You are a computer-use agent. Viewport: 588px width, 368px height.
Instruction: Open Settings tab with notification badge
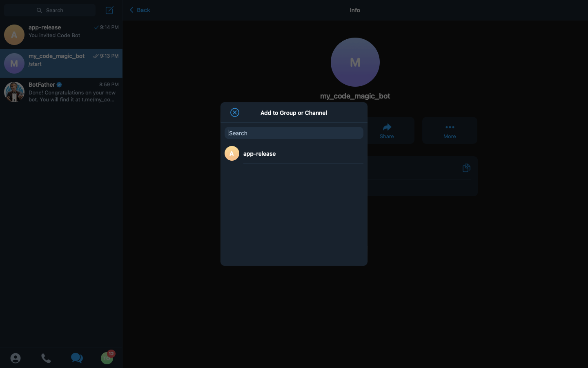coord(108,357)
